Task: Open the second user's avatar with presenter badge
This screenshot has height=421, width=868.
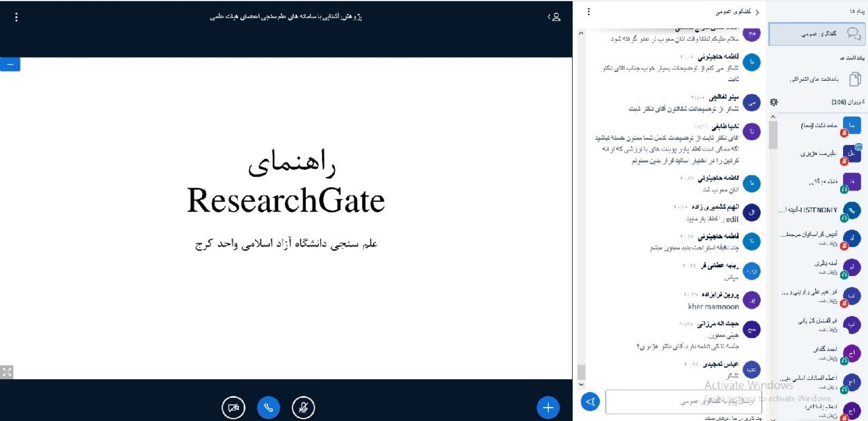Action: click(x=852, y=155)
